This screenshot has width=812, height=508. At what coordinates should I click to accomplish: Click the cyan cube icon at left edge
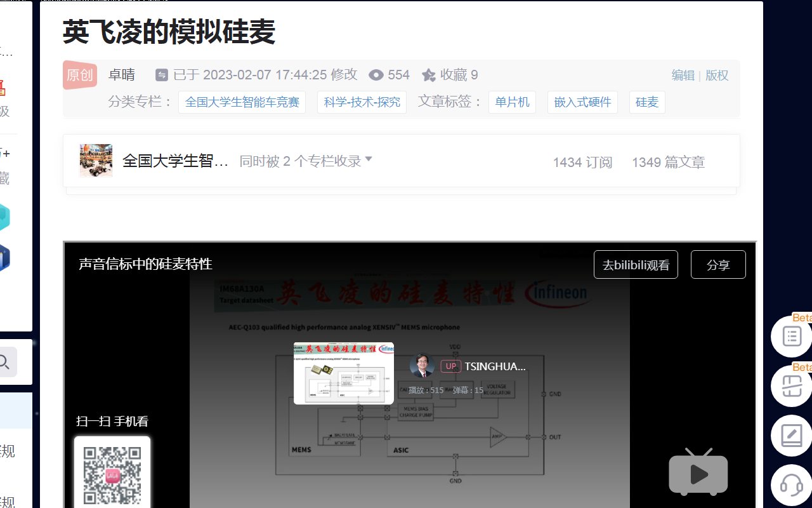pos(4,217)
